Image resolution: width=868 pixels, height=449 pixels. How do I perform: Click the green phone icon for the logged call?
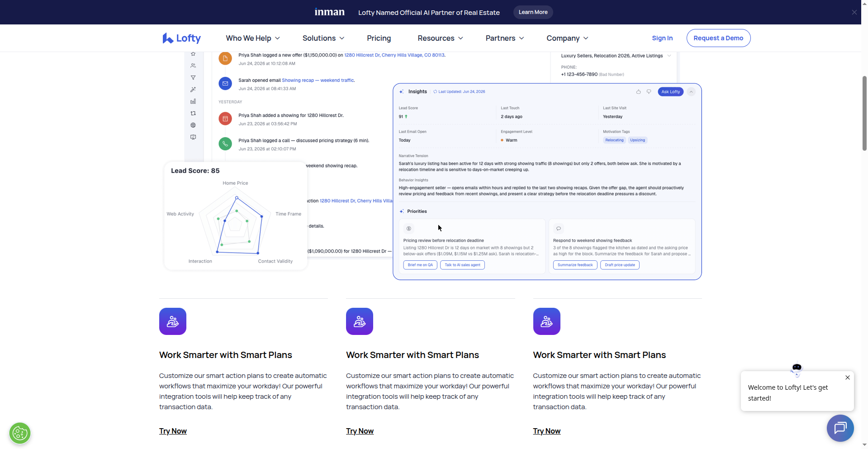point(225,143)
